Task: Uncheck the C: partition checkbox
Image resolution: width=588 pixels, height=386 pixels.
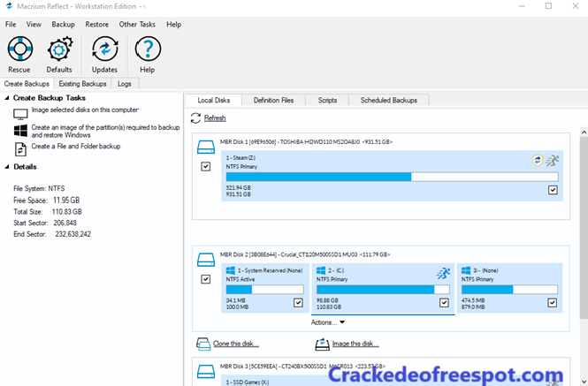Action: (x=444, y=303)
